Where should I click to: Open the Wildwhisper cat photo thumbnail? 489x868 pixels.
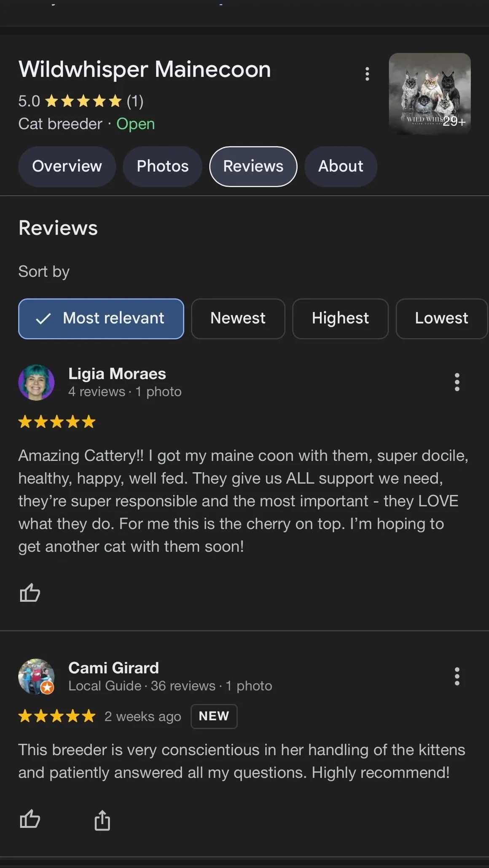pos(430,94)
